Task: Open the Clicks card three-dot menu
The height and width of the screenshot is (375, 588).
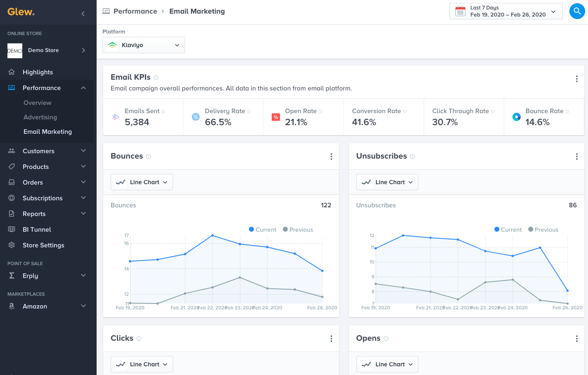Action: tap(331, 339)
